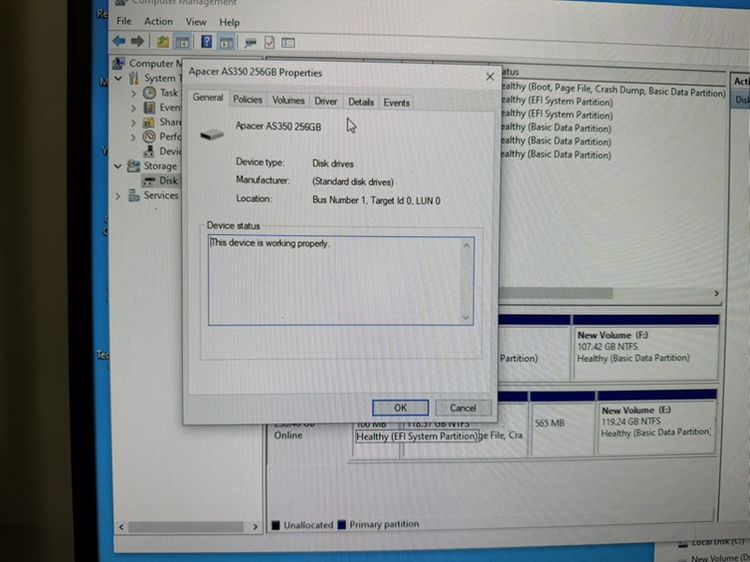Click the Shared Folders tree icon
The width and height of the screenshot is (750, 562).
tap(149, 122)
